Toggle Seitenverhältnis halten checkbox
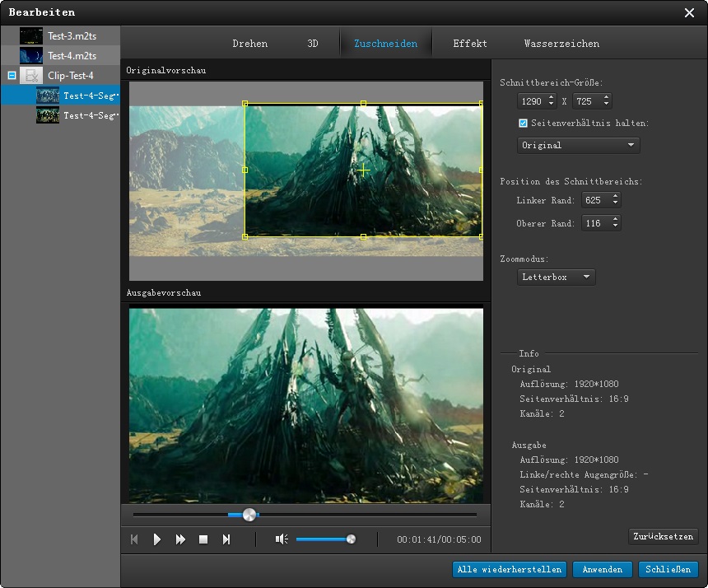The image size is (708, 588). pyautogui.click(x=523, y=123)
